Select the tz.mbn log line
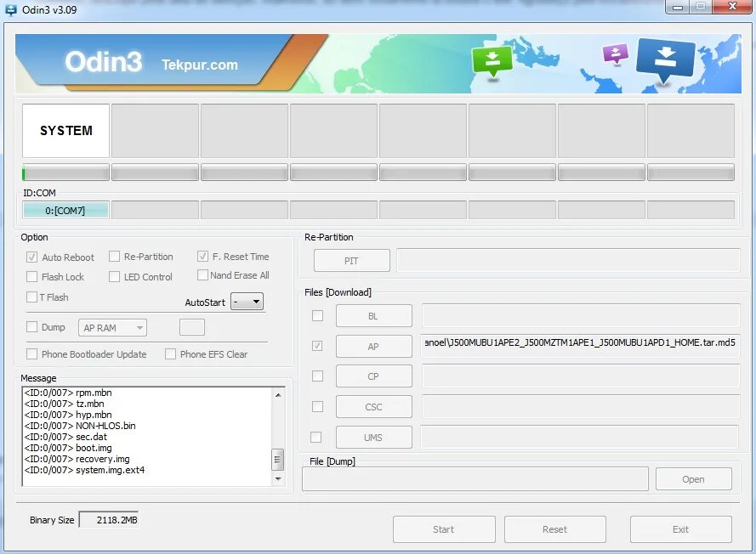The width and height of the screenshot is (756, 554). click(x=64, y=404)
